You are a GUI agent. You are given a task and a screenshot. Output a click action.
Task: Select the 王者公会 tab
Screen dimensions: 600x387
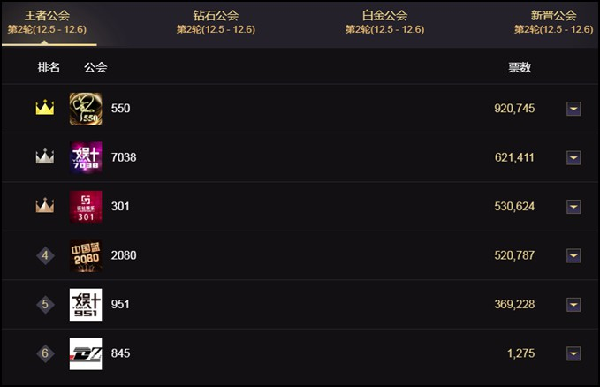47,22
